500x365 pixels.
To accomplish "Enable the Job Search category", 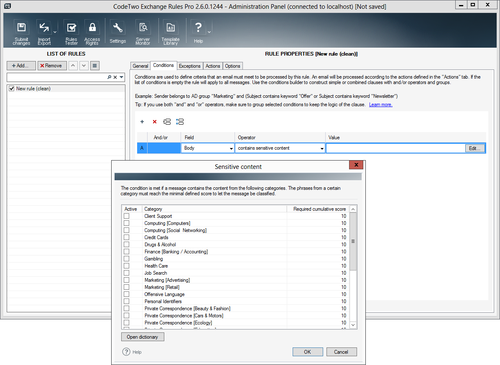I will (127, 273).
